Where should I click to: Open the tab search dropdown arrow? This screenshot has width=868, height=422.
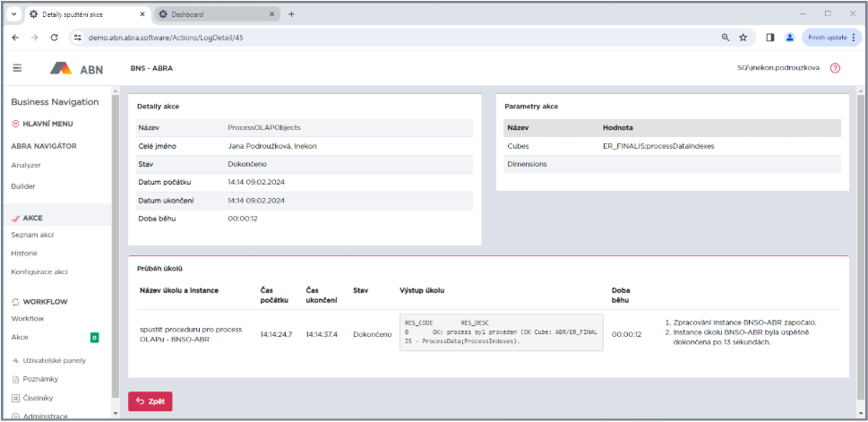(x=13, y=14)
